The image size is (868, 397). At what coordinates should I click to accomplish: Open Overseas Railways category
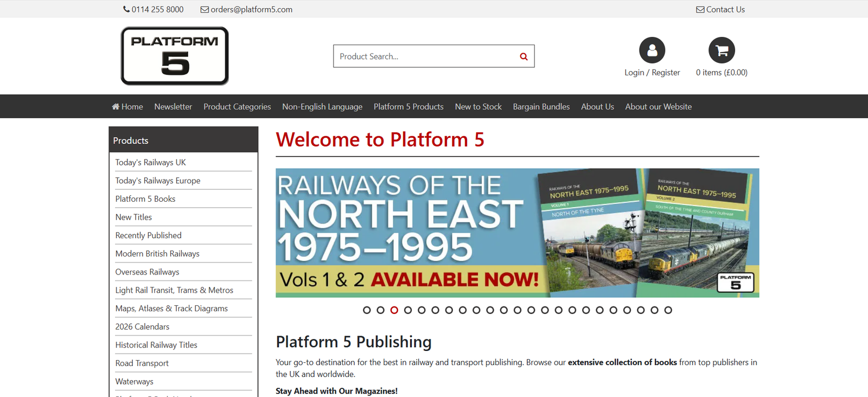coord(147,272)
